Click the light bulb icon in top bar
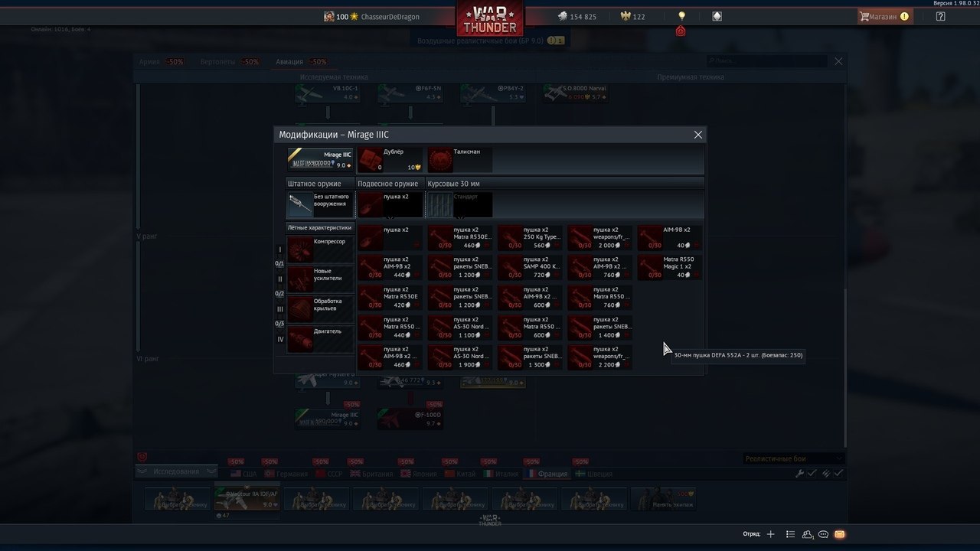The width and height of the screenshot is (980, 551). [x=681, y=16]
